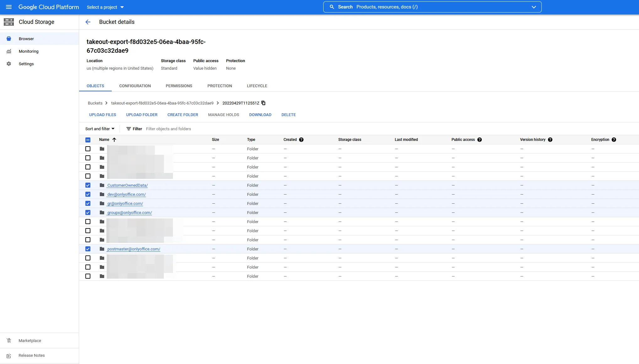Copy the 20220429T112551Z folder path
The height and width of the screenshot is (364, 639).
coord(263,103)
